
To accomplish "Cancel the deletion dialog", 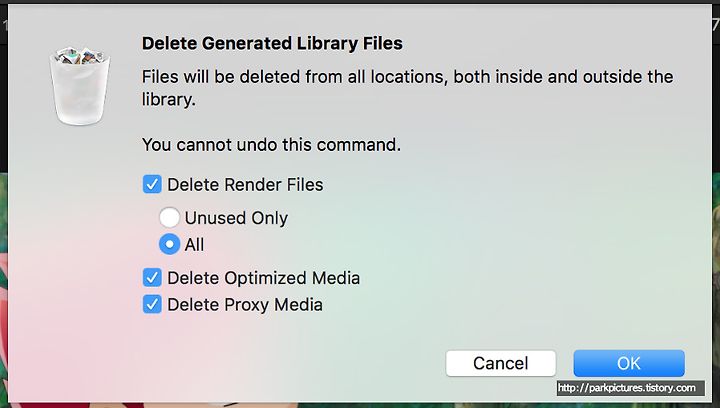I will point(501,363).
